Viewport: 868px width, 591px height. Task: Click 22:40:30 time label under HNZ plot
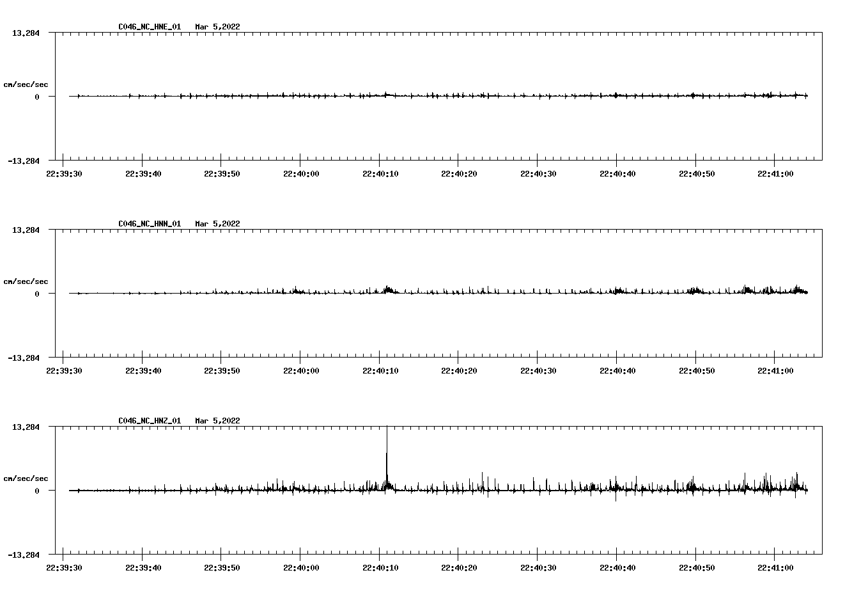pyautogui.click(x=538, y=567)
